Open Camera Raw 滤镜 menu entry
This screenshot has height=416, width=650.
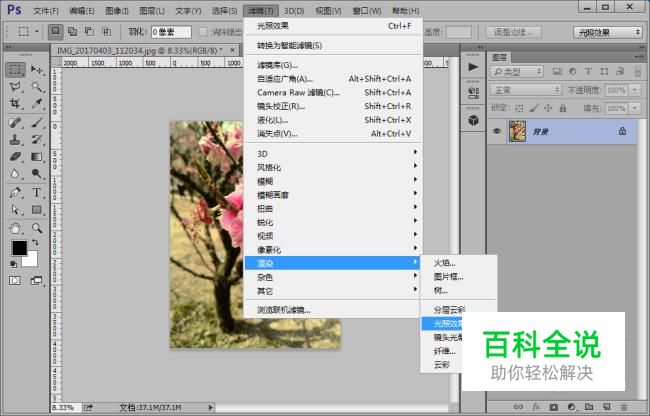332,92
